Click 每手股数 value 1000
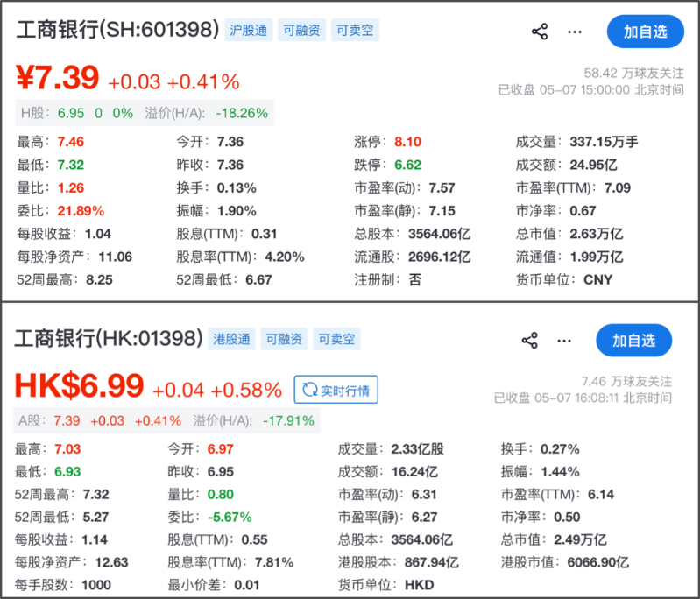 96,585
